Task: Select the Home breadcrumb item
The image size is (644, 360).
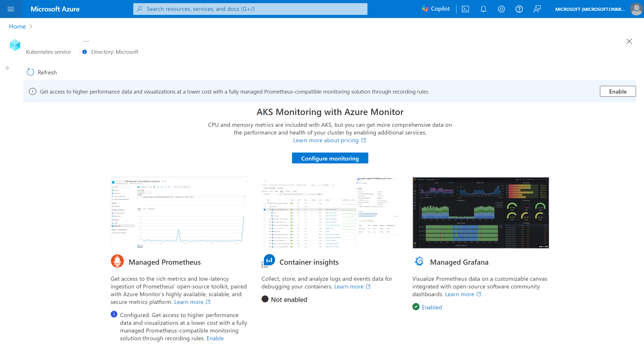Action: coord(17,26)
